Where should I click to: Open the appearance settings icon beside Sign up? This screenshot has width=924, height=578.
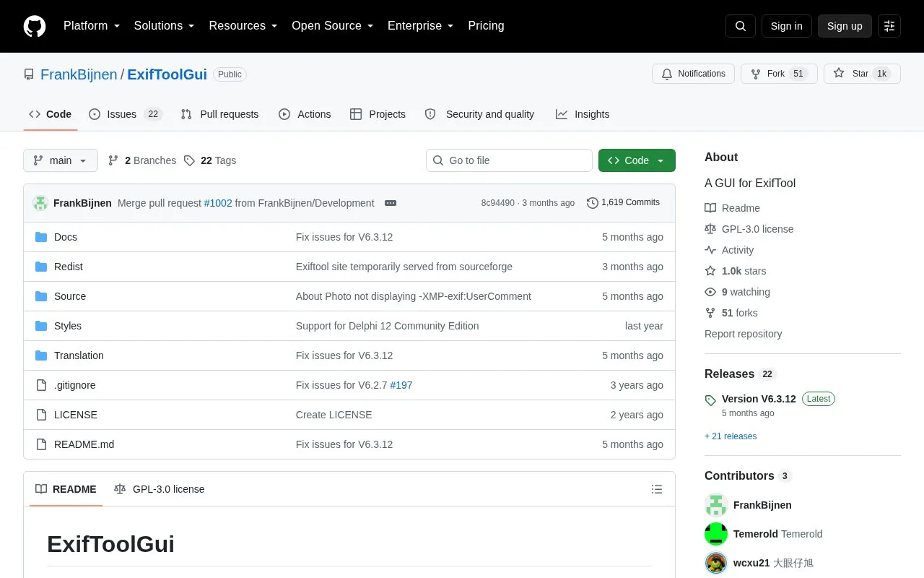(889, 26)
